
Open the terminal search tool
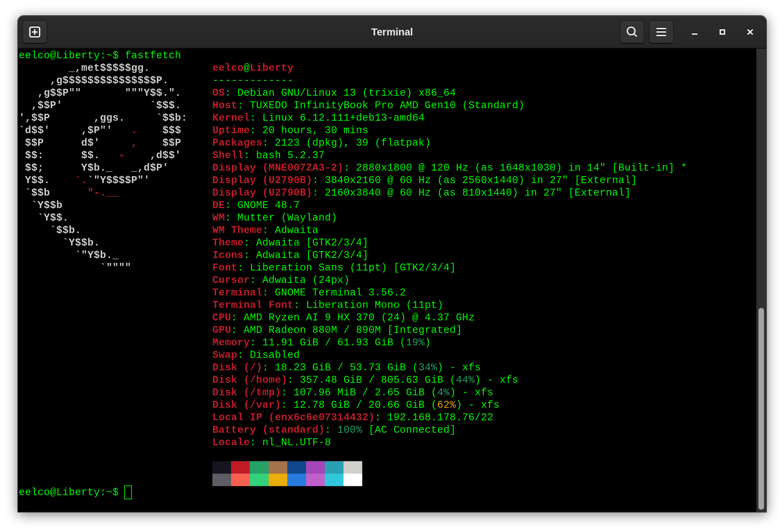(632, 32)
